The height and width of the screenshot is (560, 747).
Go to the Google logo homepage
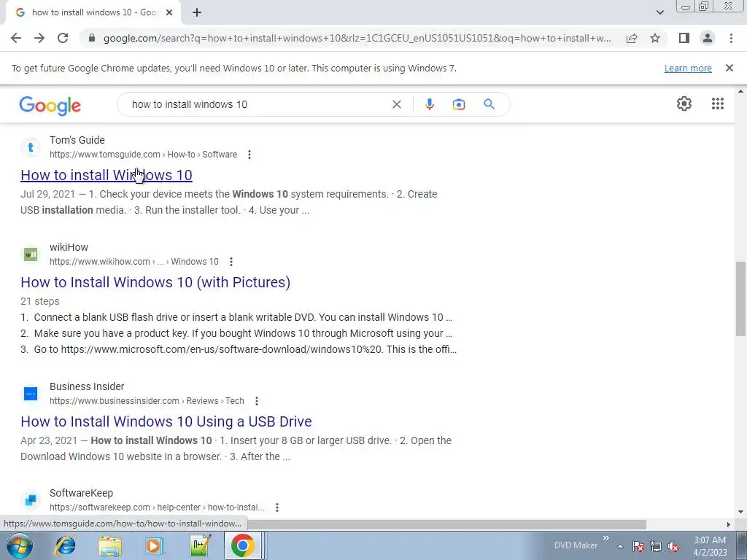tap(50, 105)
